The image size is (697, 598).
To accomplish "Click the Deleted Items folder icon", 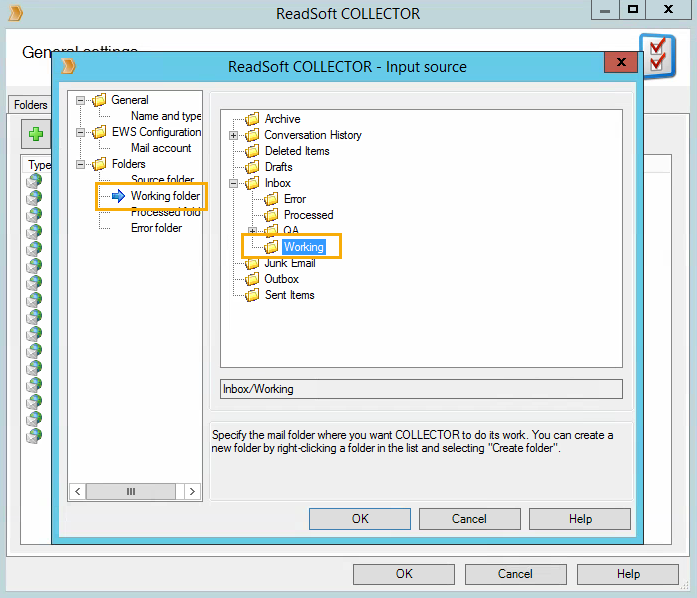I will 252,151.
